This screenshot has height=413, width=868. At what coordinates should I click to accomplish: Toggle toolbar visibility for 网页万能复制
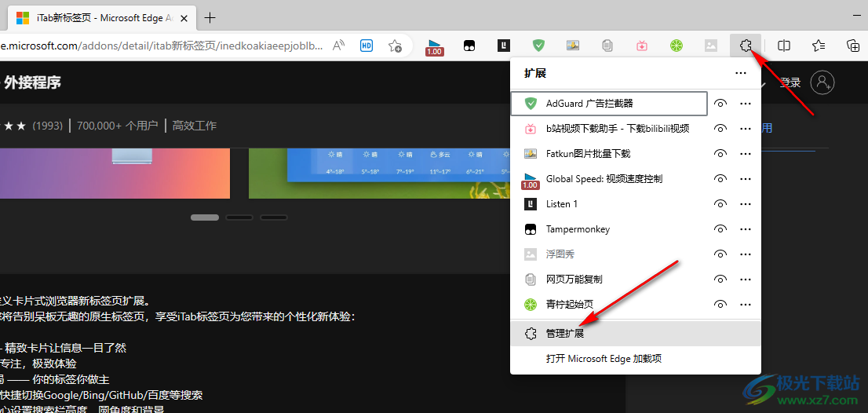point(720,279)
